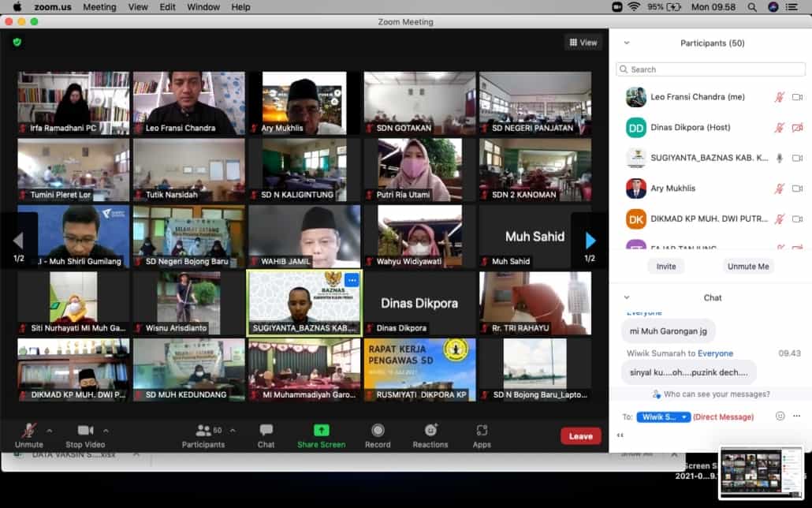812x508 pixels.
Task: Unmute the microphone from the meeting toolbar
Action: click(29, 436)
